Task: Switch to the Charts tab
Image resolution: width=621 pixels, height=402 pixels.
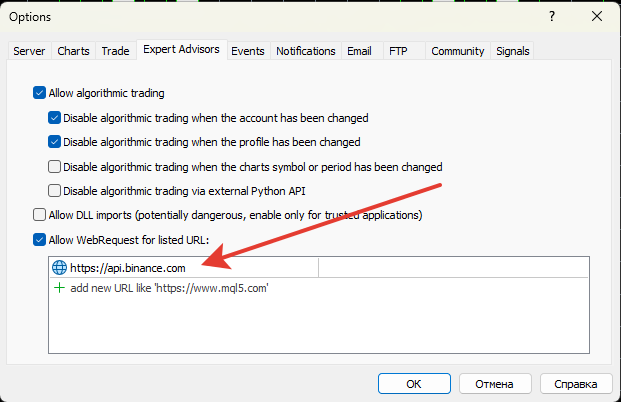Action: [x=73, y=51]
